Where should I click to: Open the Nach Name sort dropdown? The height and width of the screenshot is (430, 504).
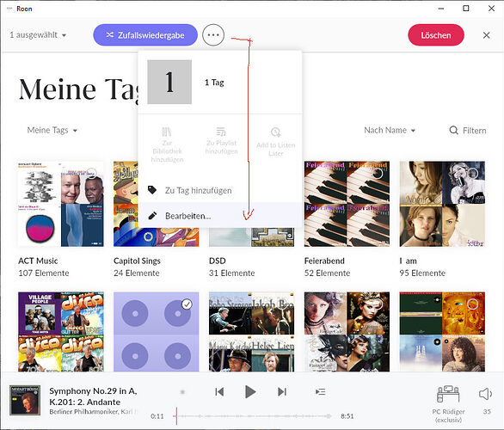390,131
